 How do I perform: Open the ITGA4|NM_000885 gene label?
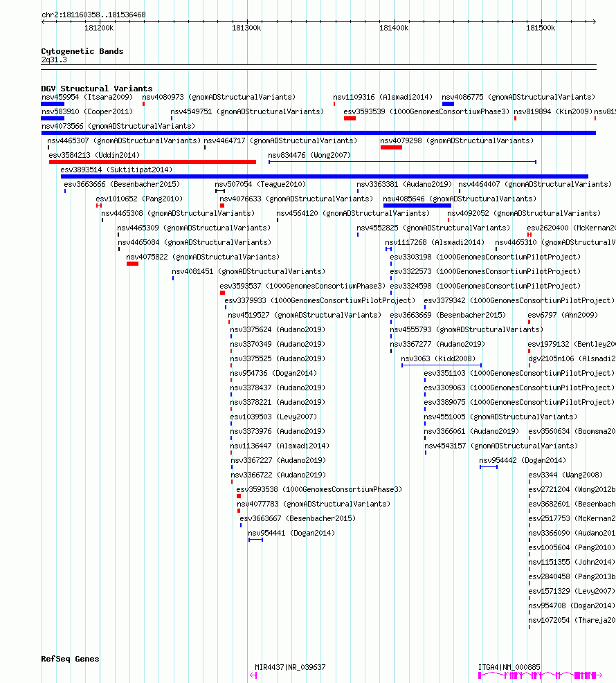(509, 667)
